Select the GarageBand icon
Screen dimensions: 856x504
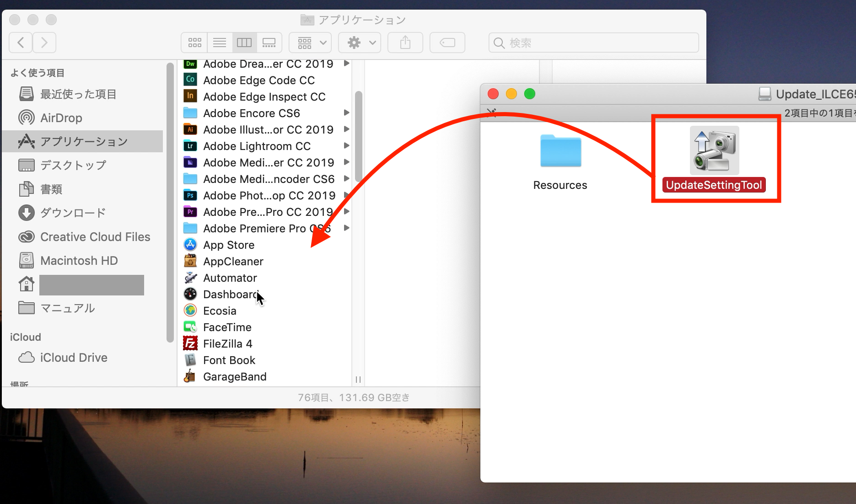[x=190, y=376]
